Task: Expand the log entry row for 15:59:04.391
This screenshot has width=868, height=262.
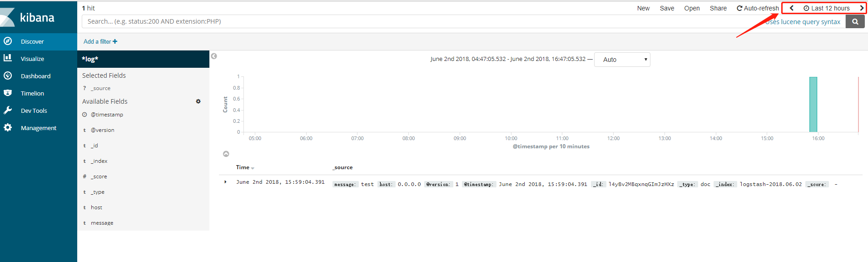Action: pyautogui.click(x=225, y=182)
